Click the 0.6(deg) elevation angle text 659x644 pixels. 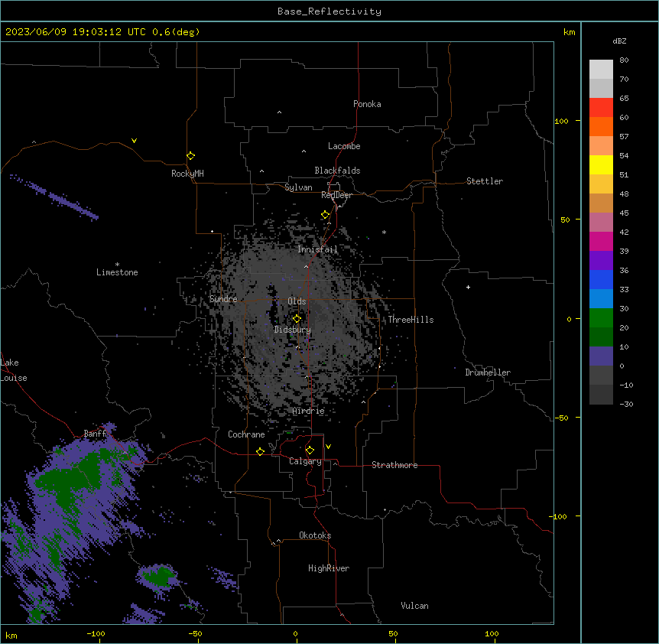tap(176, 32)
